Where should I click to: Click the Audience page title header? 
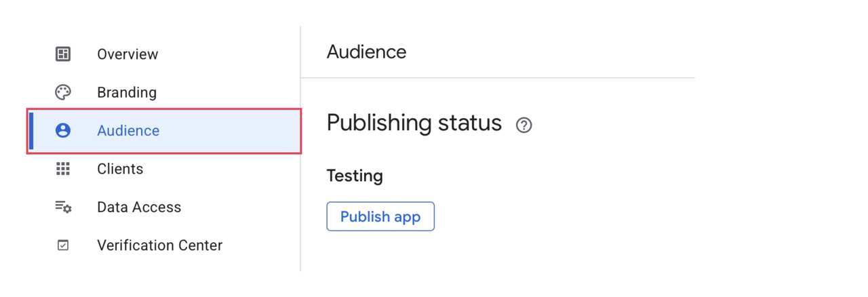[x=366, y=52]
